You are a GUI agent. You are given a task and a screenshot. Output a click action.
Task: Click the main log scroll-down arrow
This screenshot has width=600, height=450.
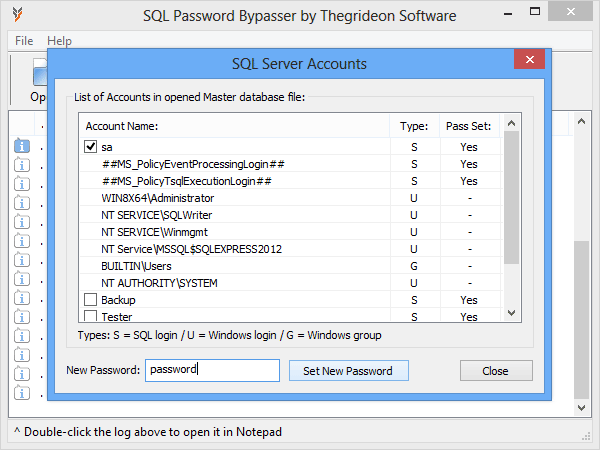[x=582, y=408]
